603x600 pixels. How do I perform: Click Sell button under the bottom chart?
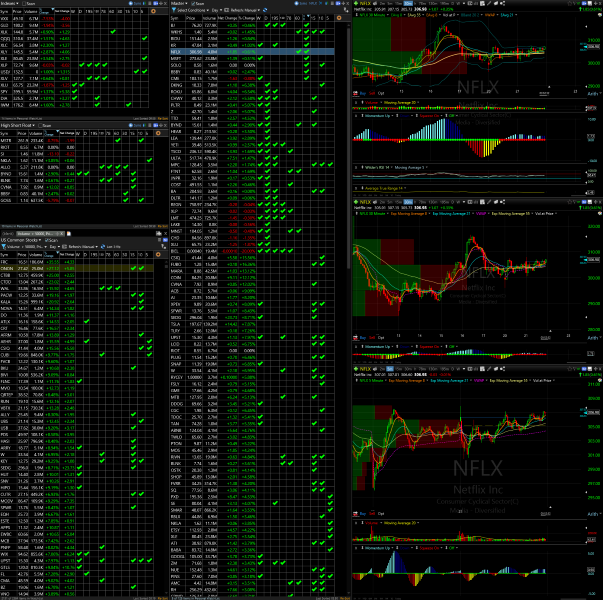(372, 513)
